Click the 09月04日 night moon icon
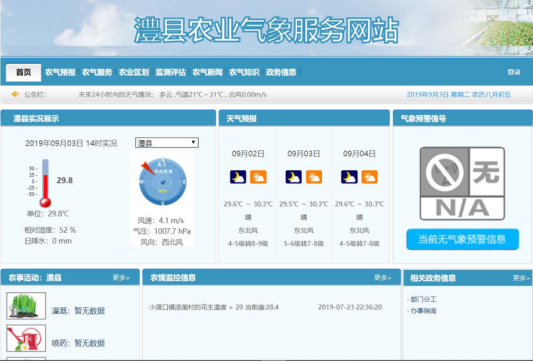Image resolution: width=533 pixels, height=362 pixels. tap(349, 177)
